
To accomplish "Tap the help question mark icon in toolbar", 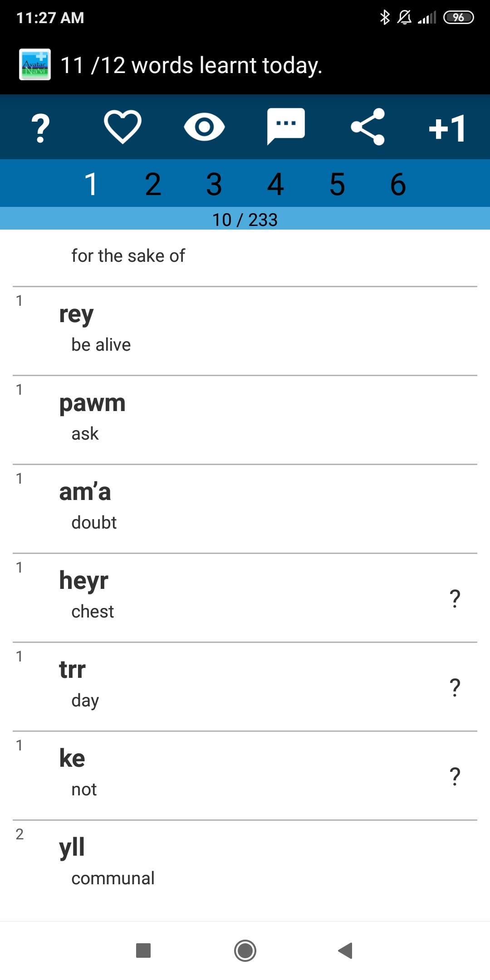I will click(40, 127).
